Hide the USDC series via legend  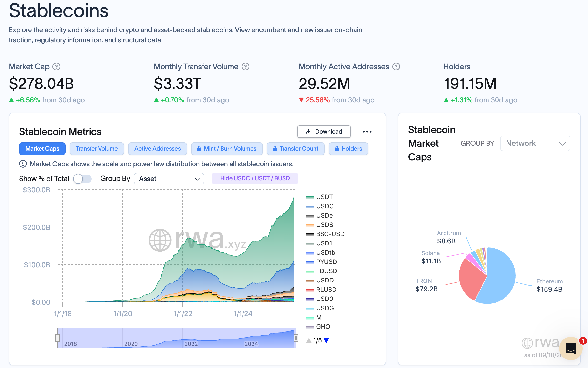[x=324, y=206]
